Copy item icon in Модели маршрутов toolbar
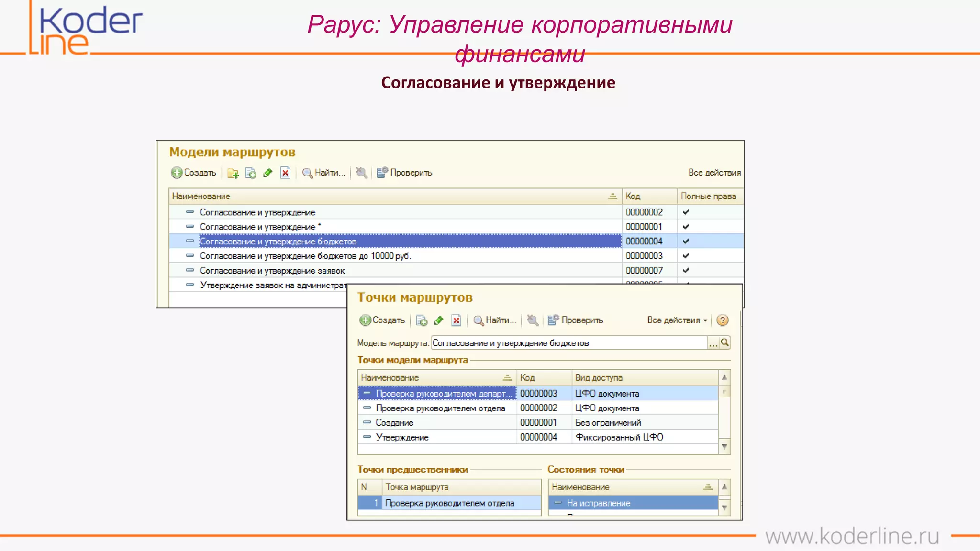The height and width of the screenshot is (551, 980). (251, 173)
